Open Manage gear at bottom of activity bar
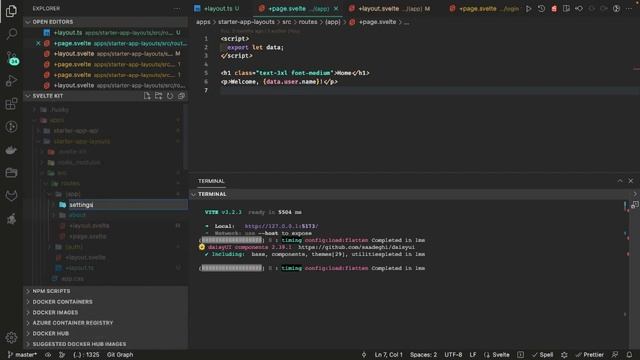This screenshot has width=640, height=360. (11, 338)
